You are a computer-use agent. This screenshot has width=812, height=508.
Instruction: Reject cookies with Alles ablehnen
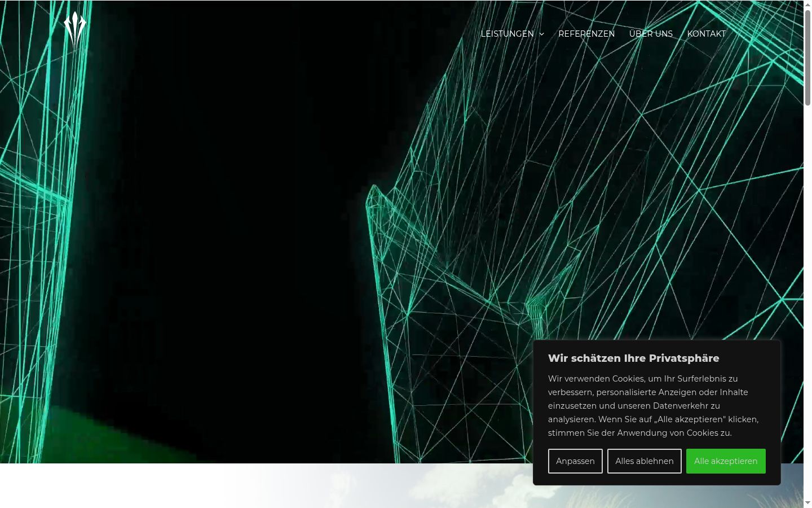click(645, 461)
